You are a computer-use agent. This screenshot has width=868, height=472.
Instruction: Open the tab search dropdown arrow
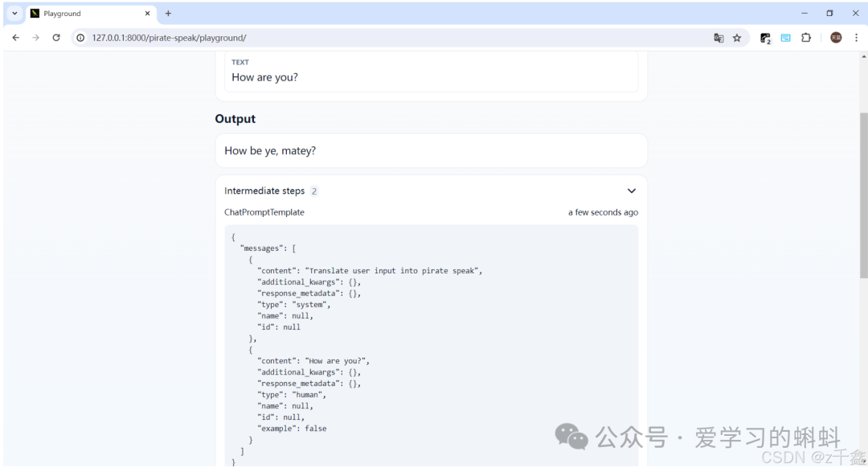14,14
